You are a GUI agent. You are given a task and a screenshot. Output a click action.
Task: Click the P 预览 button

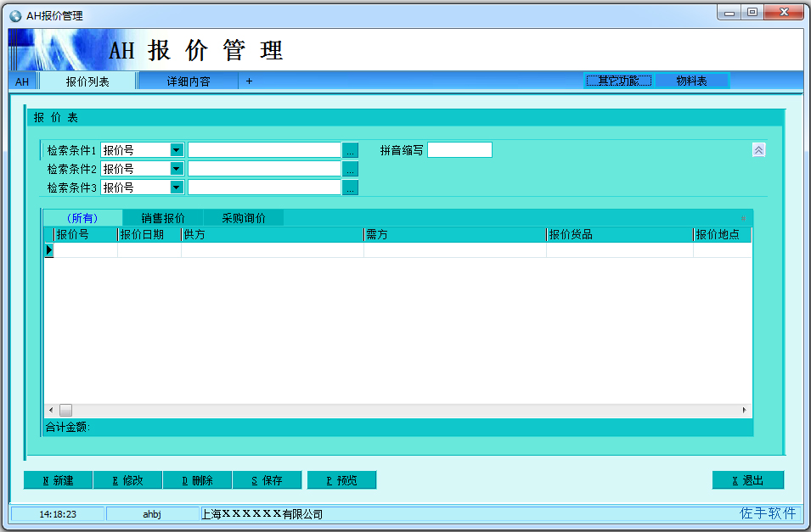[341, 480]
